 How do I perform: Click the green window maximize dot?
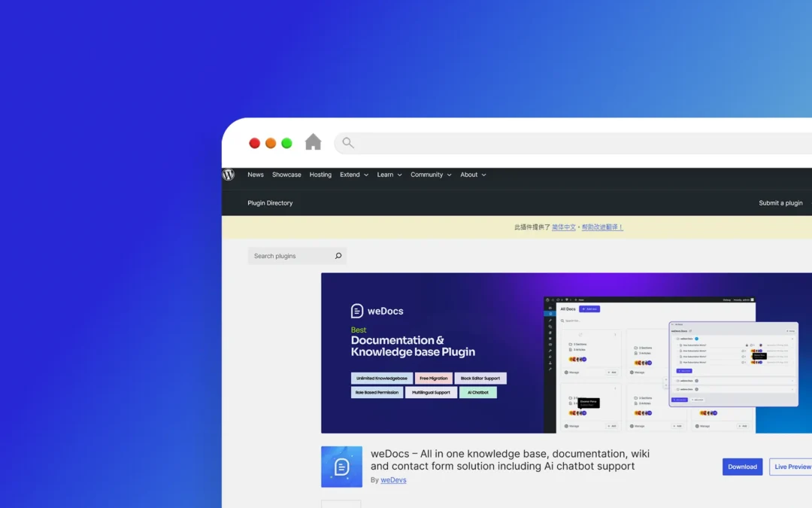(286, 143)
